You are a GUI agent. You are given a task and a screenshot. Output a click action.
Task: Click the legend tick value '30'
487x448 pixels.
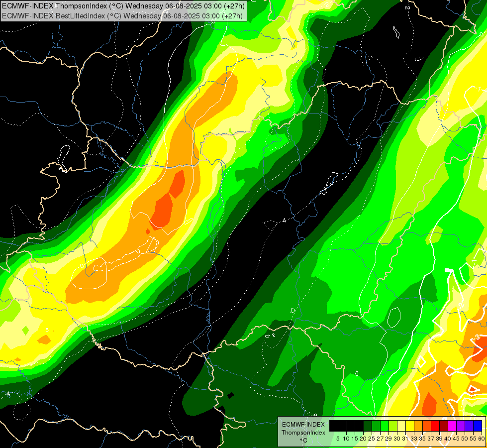[x=397, y=439]
